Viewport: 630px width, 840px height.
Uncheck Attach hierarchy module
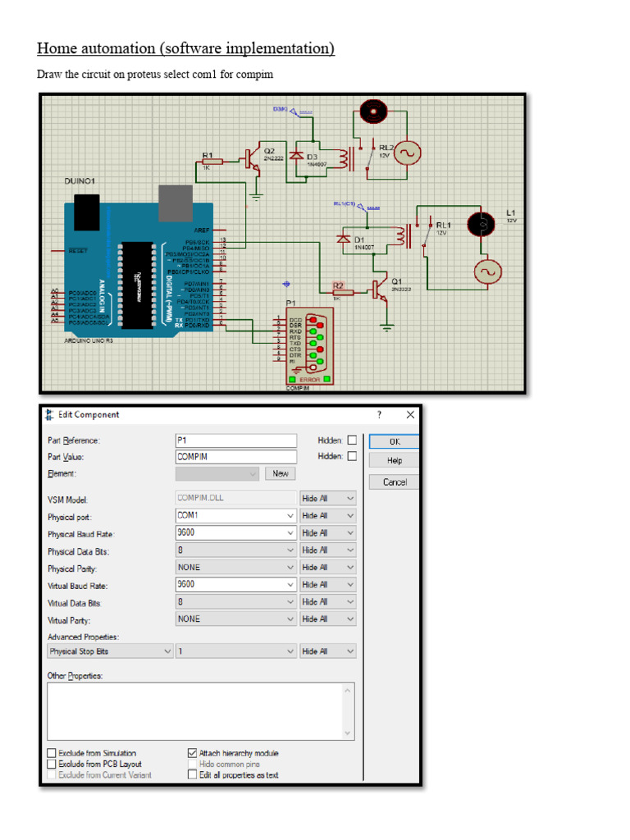192,753
